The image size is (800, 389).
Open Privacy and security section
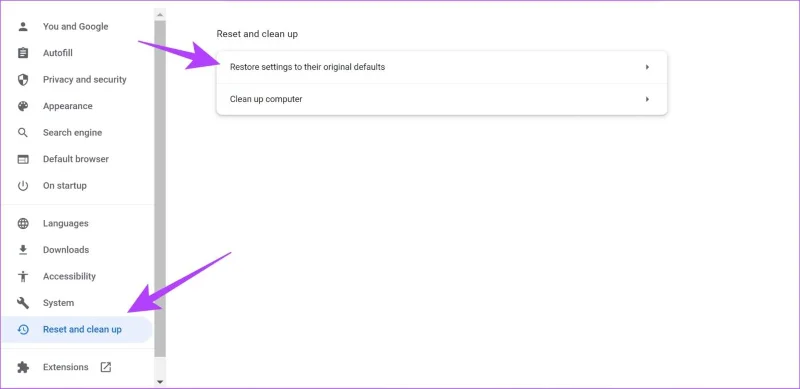pos(85,80)
